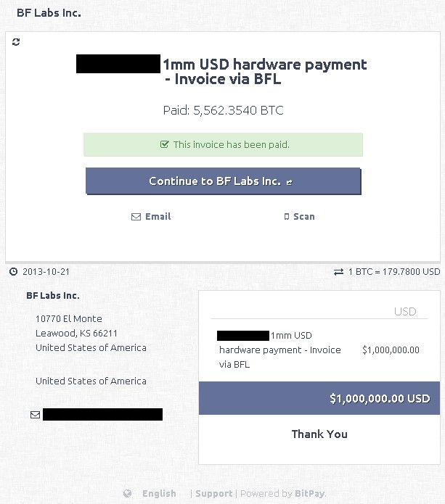Image resolution: width=445 pixels, height=504 pixels.
Task: Click the envelope icon beside Email
Action: point(136,217)
